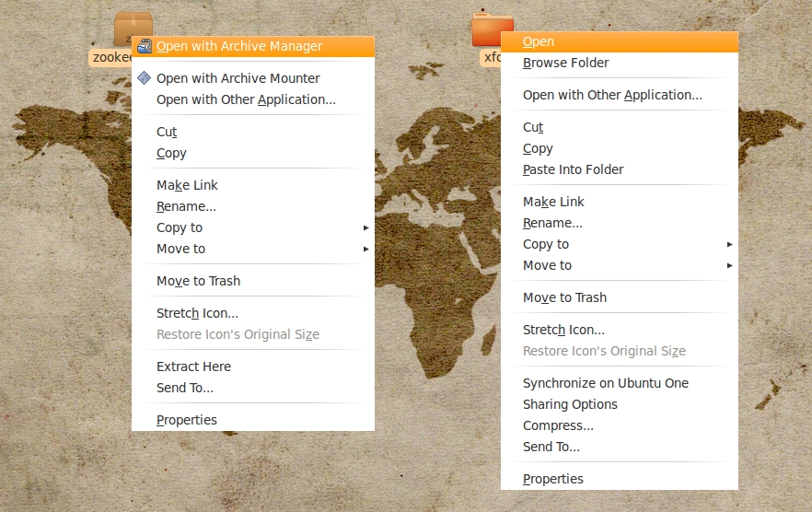This screenshot has width=812, height=512.
Task: Choose Move to Trash in archive menu
Action: 198,281
